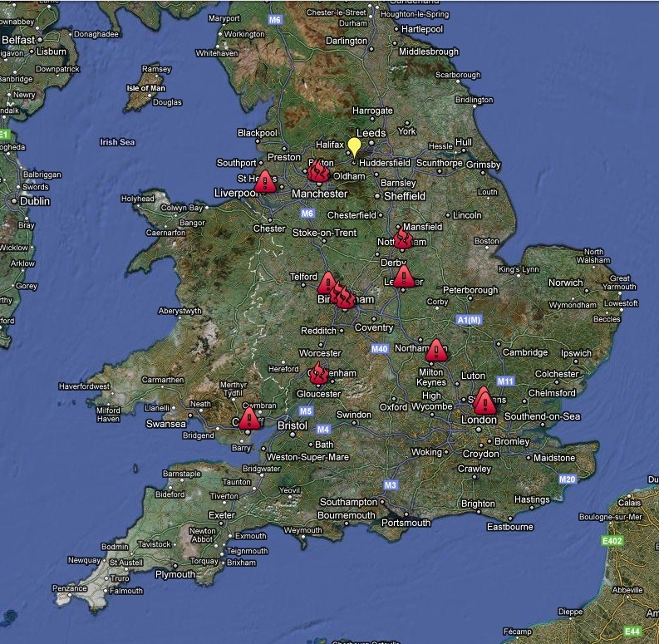The height and width of the screenshot is (644, 659).
Task: Select the warning marker above London
Action: pyautogui.click(x=483, y=400)
